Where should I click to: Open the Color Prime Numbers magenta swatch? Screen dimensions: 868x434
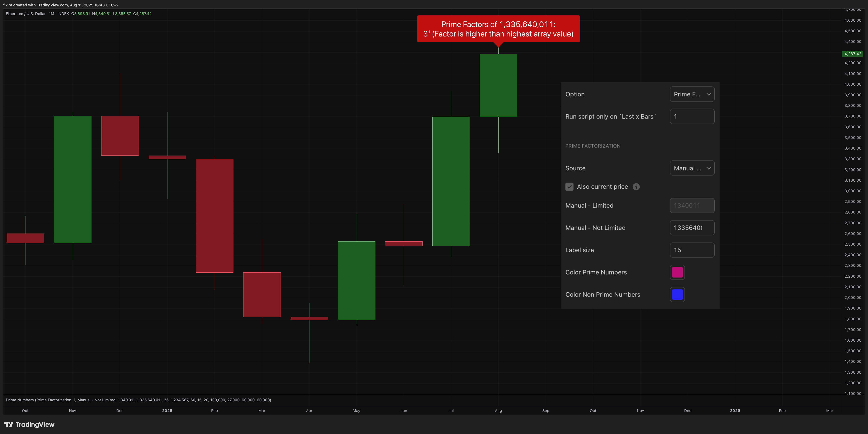[x=677, y=272]
